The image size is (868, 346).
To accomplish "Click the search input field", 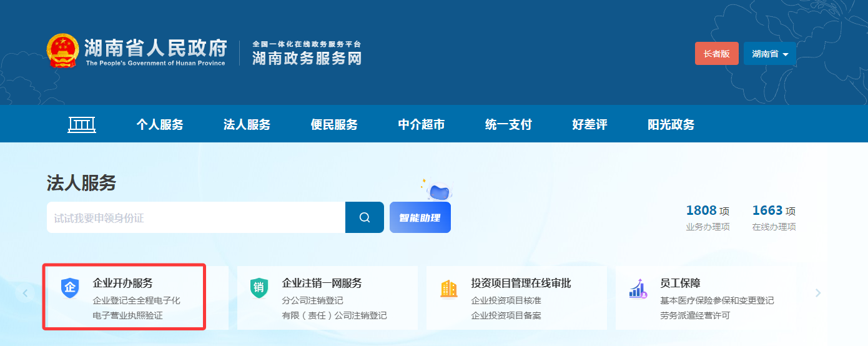I will [195, 217].
